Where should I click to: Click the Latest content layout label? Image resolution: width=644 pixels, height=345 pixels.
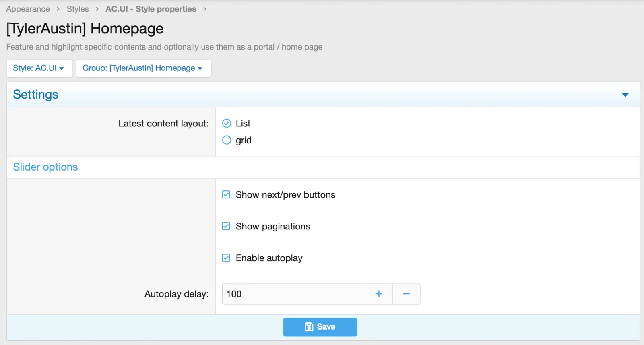coord(163,124)
